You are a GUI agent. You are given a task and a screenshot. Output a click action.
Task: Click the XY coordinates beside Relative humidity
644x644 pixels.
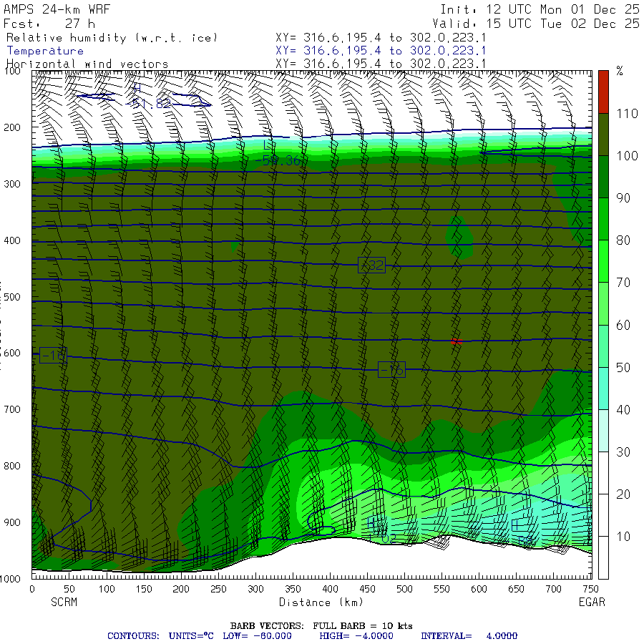point(381,38)
